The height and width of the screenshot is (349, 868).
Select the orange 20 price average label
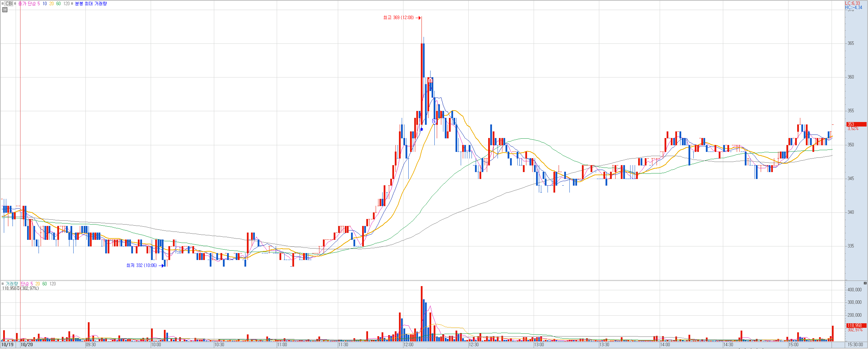click(51, 4)
